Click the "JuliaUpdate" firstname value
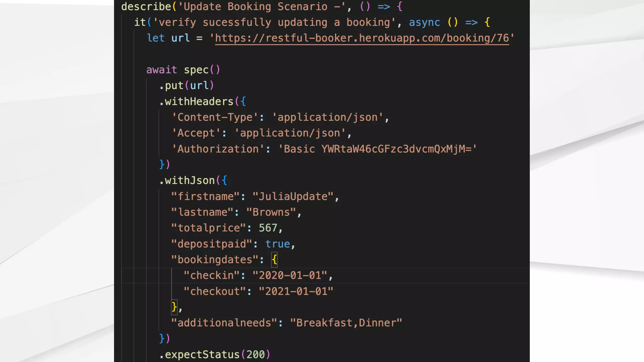 (x=293, y=196)
